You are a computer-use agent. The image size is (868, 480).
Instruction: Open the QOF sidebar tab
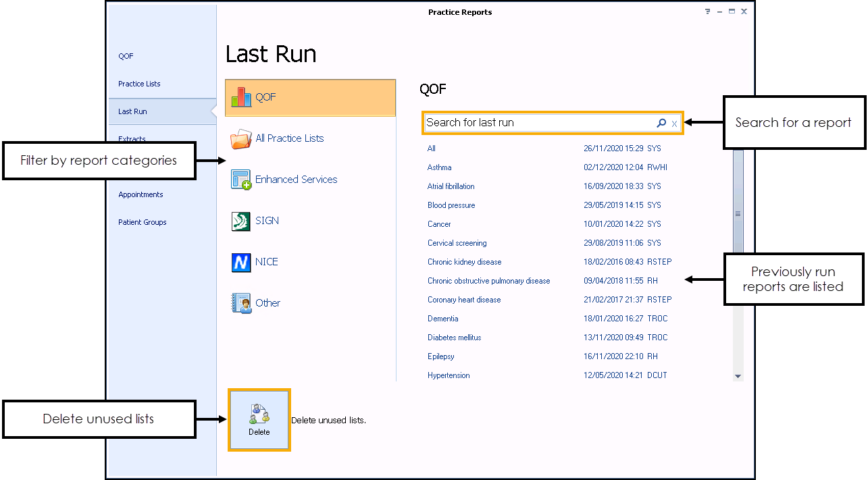[126, 56]
